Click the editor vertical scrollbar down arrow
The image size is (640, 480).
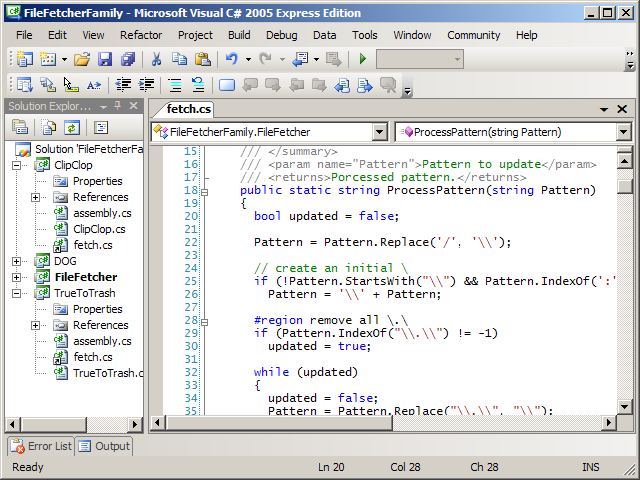[x=624, y=406]
